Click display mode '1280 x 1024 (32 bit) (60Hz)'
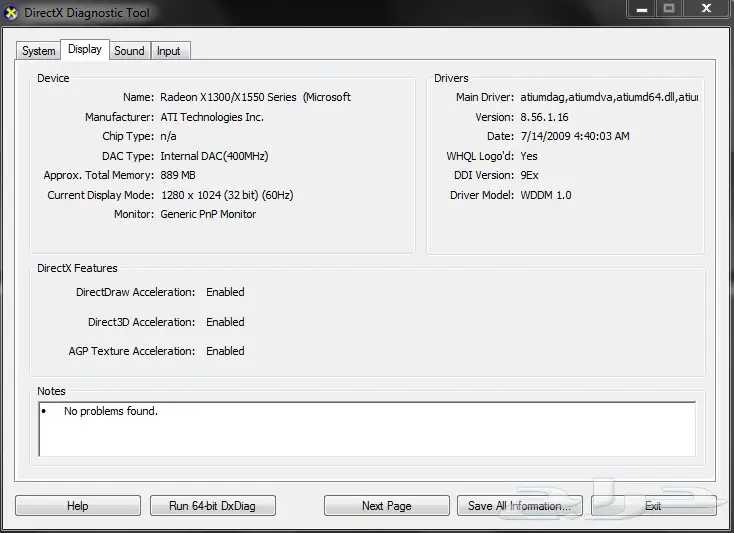The height and width of the screenshot is (533, 734). 228,195
